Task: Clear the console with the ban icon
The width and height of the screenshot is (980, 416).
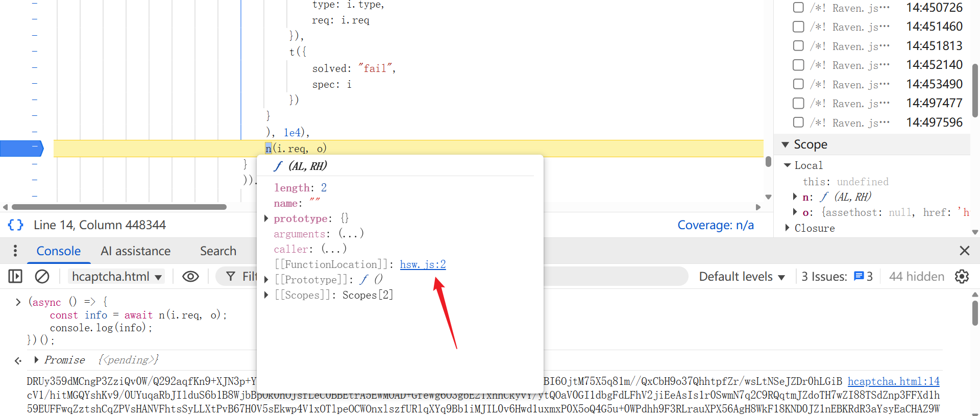Action: (x=42, y=276)
